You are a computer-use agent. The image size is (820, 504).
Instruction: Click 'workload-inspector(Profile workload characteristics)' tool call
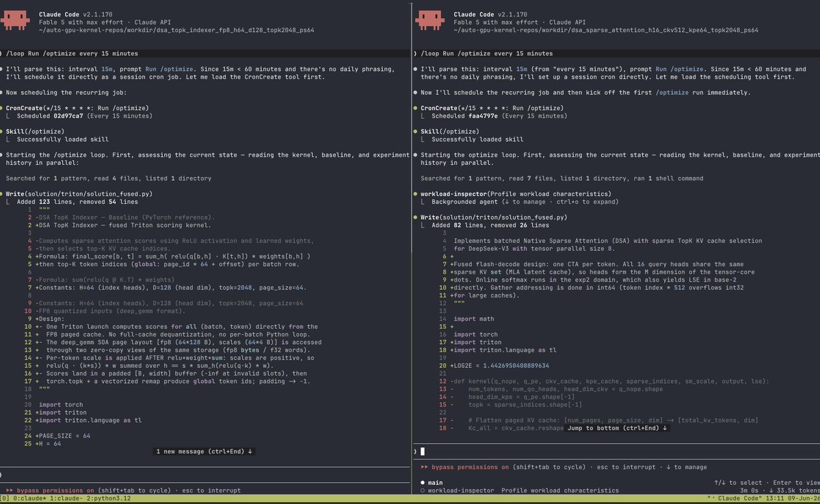516,194
